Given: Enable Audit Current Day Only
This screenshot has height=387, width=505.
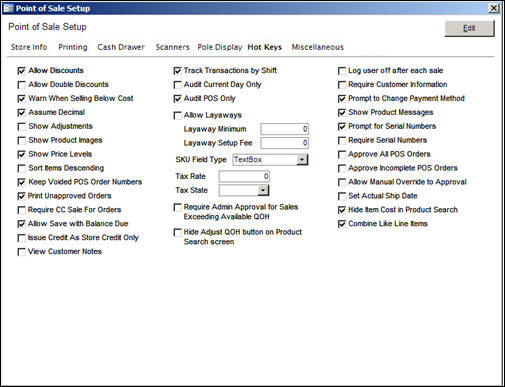Looking at the screenshot, I should 178,85.
